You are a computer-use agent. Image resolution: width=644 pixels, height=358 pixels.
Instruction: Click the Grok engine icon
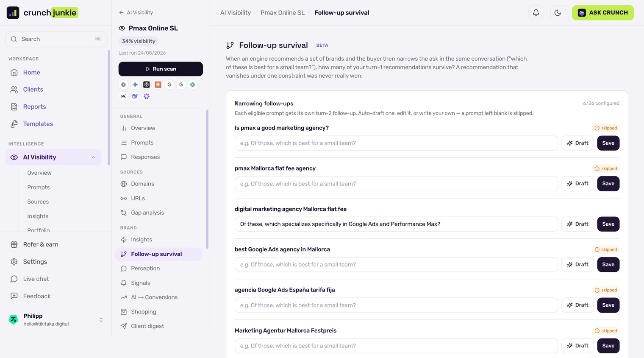coord(123,96)
